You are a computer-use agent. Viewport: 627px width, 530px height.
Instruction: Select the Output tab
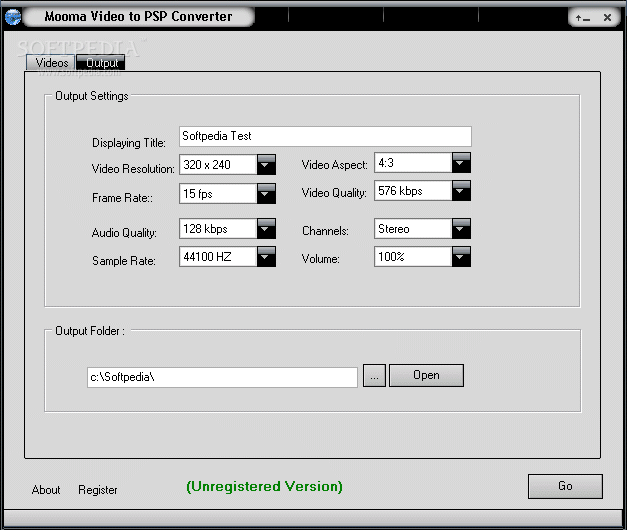click(101, 62)
